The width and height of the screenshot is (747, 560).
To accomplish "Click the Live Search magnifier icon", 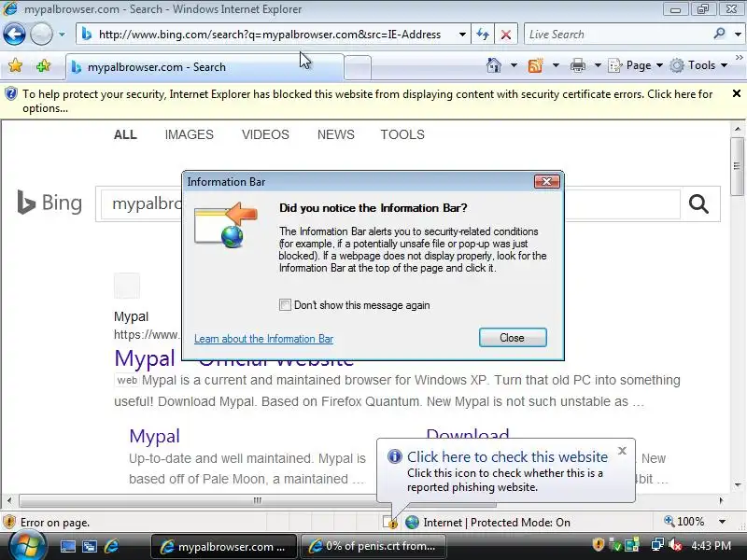I will [719, 34].
